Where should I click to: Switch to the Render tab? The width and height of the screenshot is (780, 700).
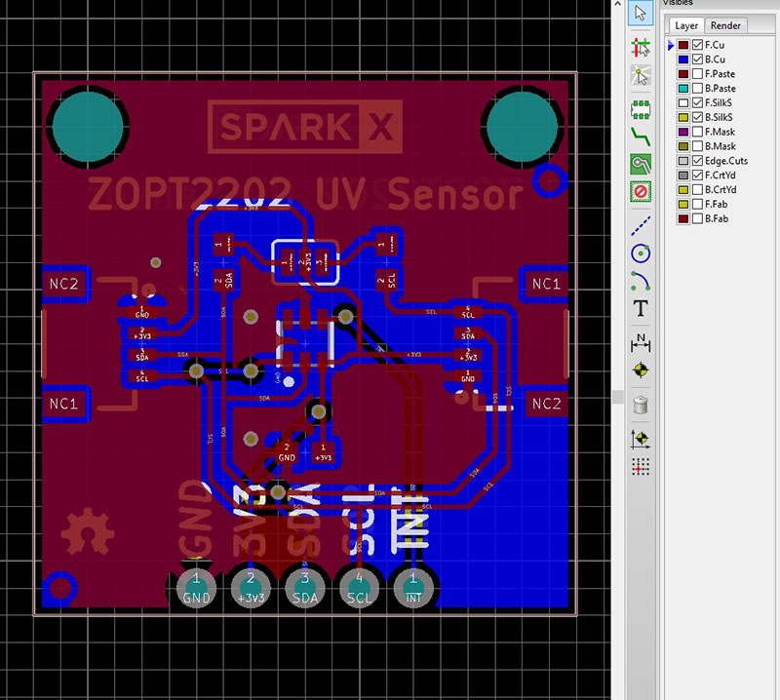tap(725, 25)
